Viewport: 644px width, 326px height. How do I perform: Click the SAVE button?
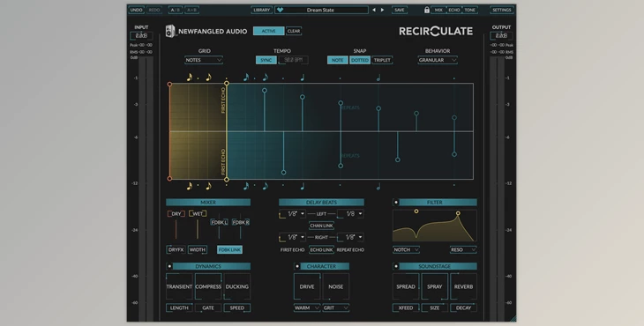400,10
